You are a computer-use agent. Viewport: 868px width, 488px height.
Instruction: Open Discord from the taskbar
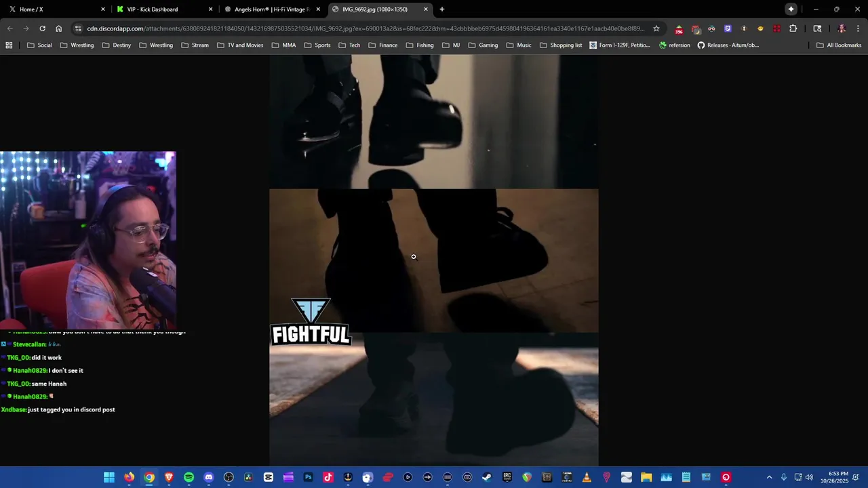click(x=209, y=477)
